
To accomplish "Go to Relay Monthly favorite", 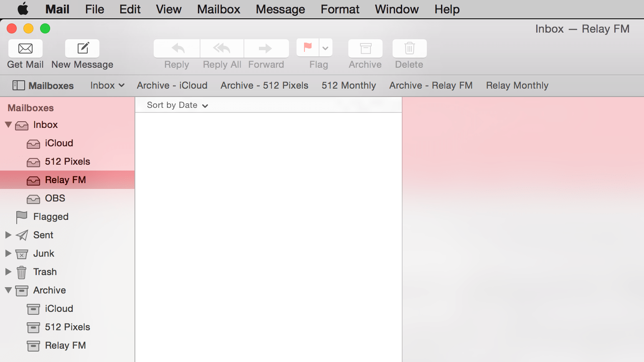I will [517, 86].
